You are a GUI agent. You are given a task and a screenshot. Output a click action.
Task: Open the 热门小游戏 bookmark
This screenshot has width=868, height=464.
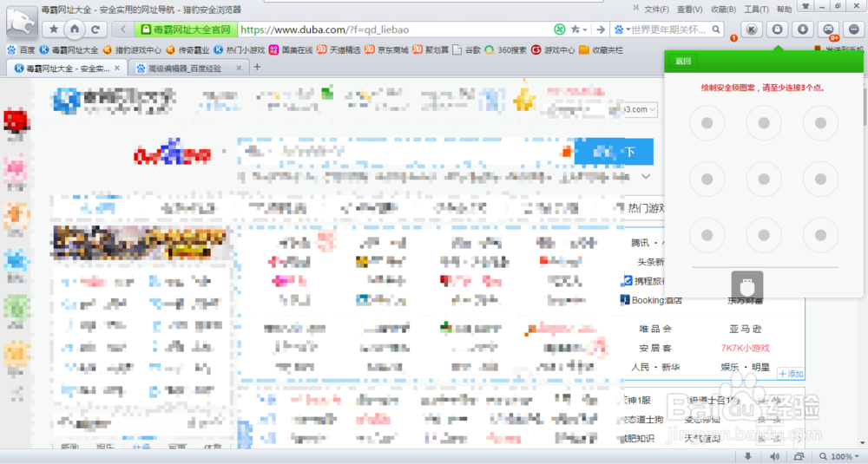(x=240, y=49)
